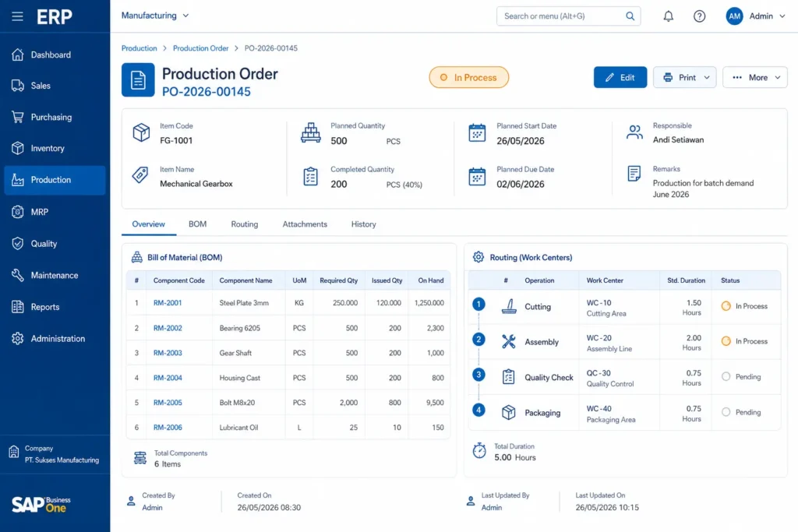Open the Print dropdown arrow
Image resolution: width=798 pixels, height=532 pixels.
click(x=707, y=77)
